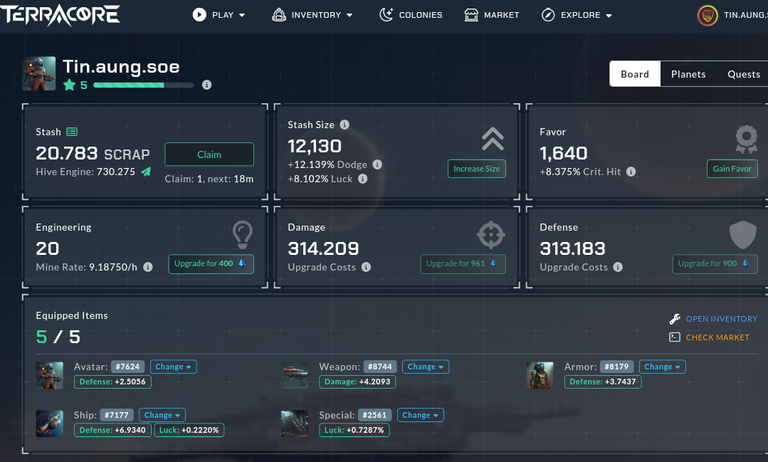768x462 pixels.
Task: Click the equipped Armor thumbnail image
Action: pyautogui.click(x=540, y=375)
